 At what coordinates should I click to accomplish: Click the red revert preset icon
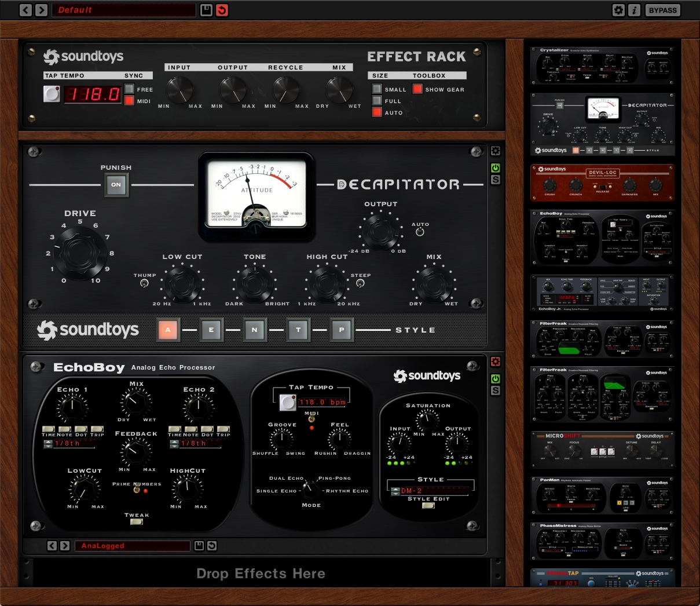pos(222,10)
